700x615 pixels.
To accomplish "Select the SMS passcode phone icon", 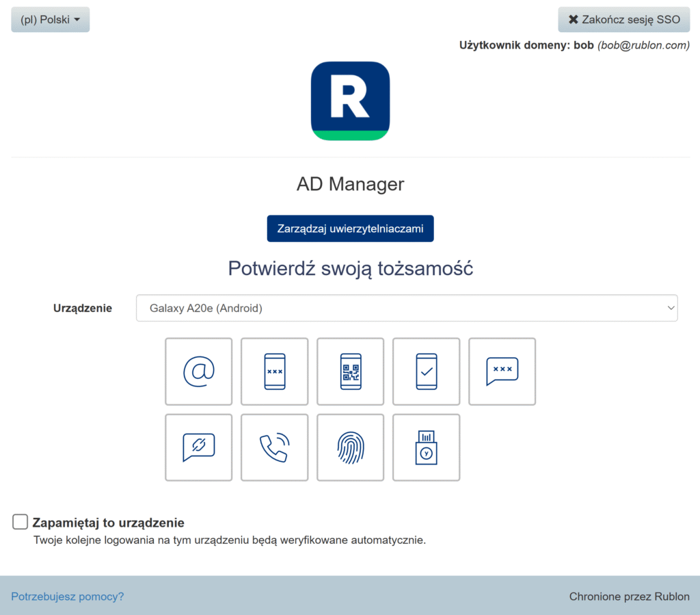I will point(274,371).
